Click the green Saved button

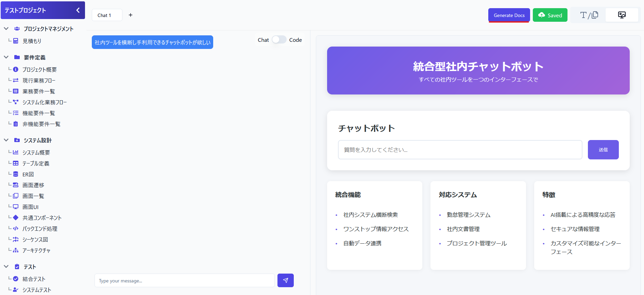550,15
